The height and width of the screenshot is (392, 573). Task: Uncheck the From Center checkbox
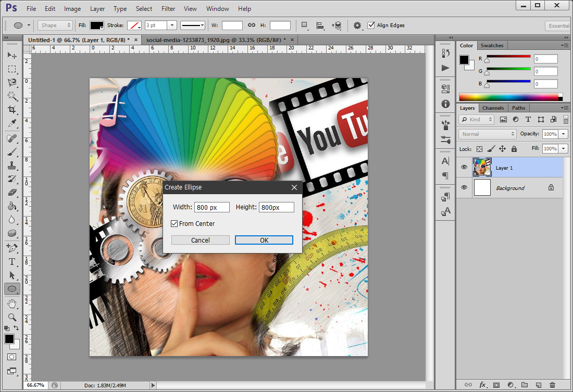pyautogui.click(x=175, y=224)
